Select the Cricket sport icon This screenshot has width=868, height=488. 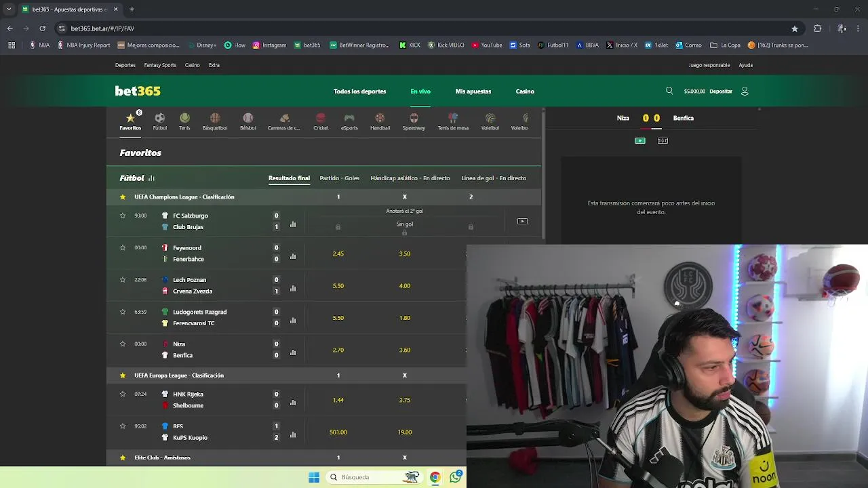321,122
